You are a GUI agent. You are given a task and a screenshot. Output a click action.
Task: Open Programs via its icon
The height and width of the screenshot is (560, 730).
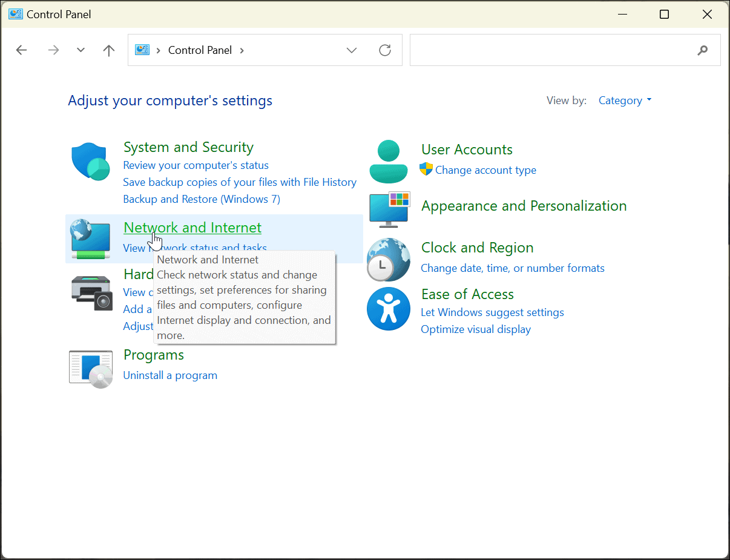click(x=90, y=368)
